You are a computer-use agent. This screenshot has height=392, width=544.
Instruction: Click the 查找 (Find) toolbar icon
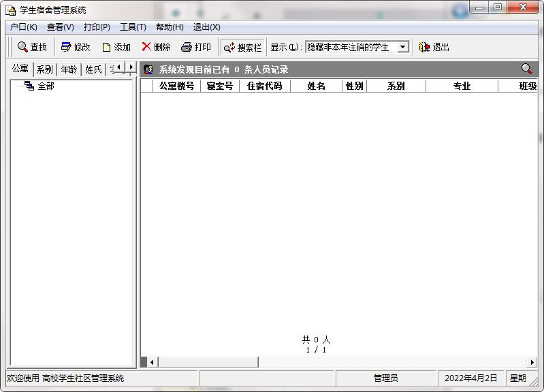point(22,47)
